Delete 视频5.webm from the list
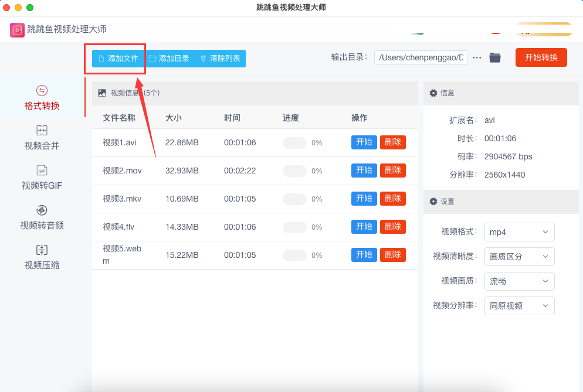The width and height of the screenshot is (583, 392). coord(392,255)
